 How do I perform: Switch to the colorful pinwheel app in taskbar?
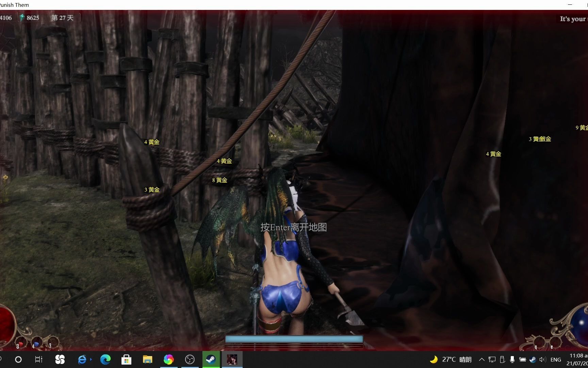click(x=168, y=359)
